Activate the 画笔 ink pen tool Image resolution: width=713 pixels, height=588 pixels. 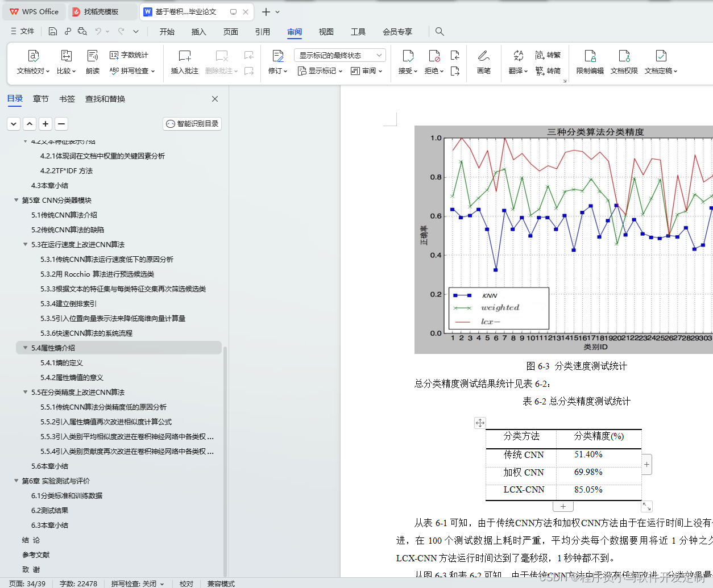484,62
